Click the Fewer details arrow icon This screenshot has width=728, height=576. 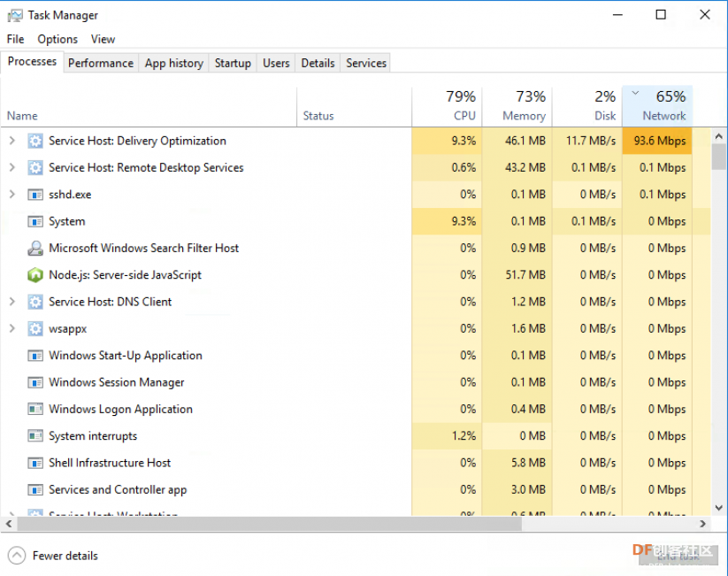coord(17,556)
